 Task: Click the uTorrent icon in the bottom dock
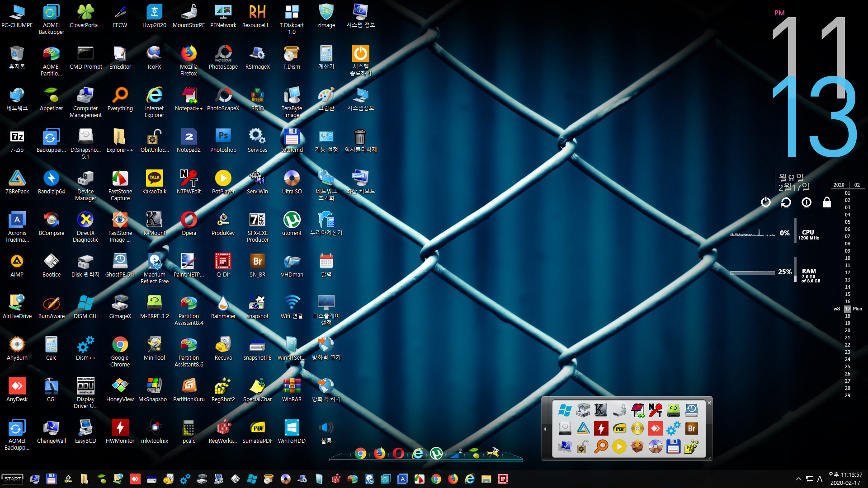coord(436,453)
